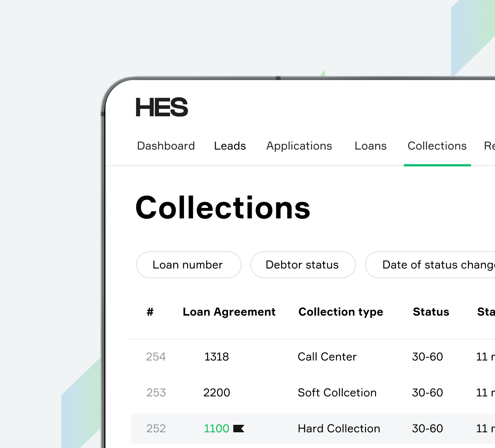Screen dimensions: 495x448
Task: Click the HES logo
Action: pyautogui.click(x=162, y=107)
